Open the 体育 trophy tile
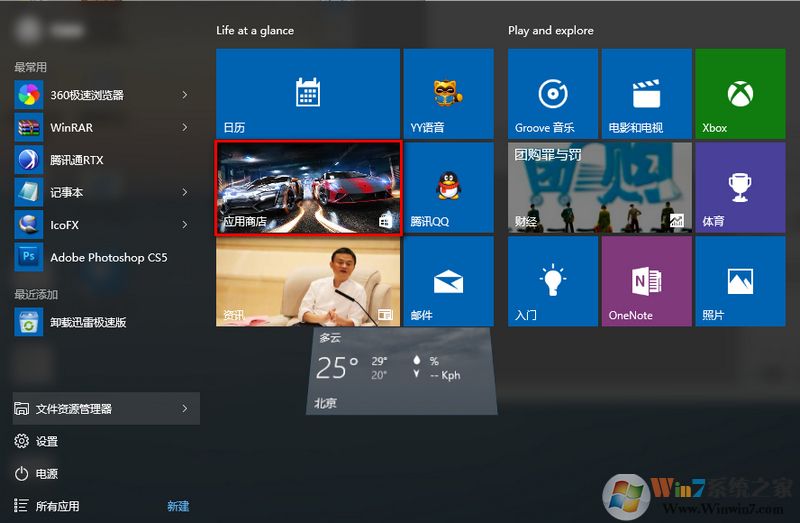 [740, 188]
